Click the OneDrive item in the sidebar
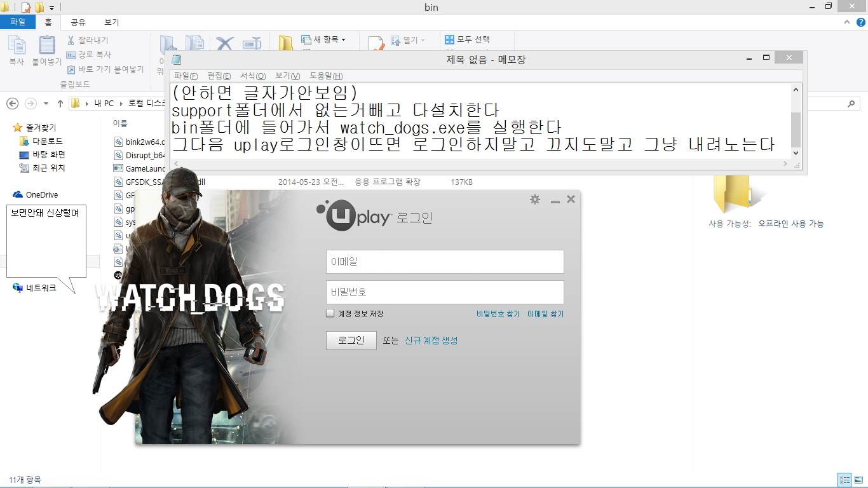 tap(41, 195)
